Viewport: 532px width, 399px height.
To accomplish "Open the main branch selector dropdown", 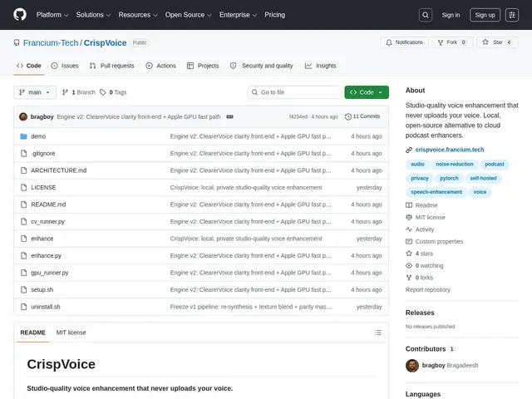I will 35,92.
